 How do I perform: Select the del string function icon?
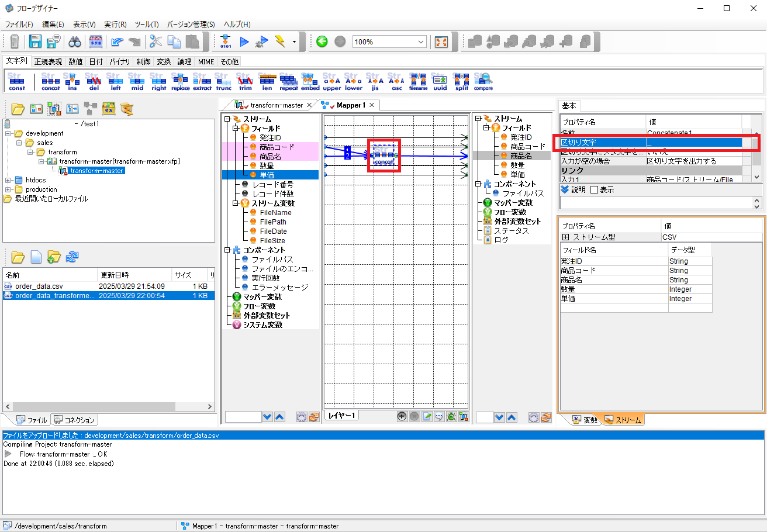click(x=94, y=81)
